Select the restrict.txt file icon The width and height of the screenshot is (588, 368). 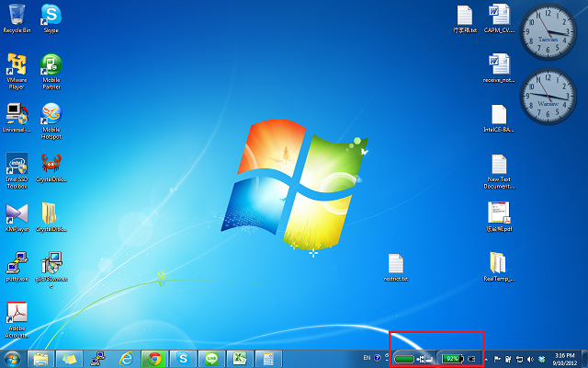[396, 268]
